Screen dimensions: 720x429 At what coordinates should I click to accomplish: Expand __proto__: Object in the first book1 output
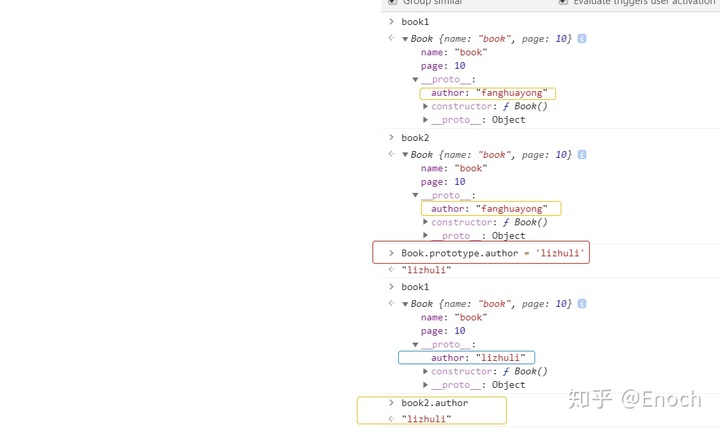(x=425, y=120)
